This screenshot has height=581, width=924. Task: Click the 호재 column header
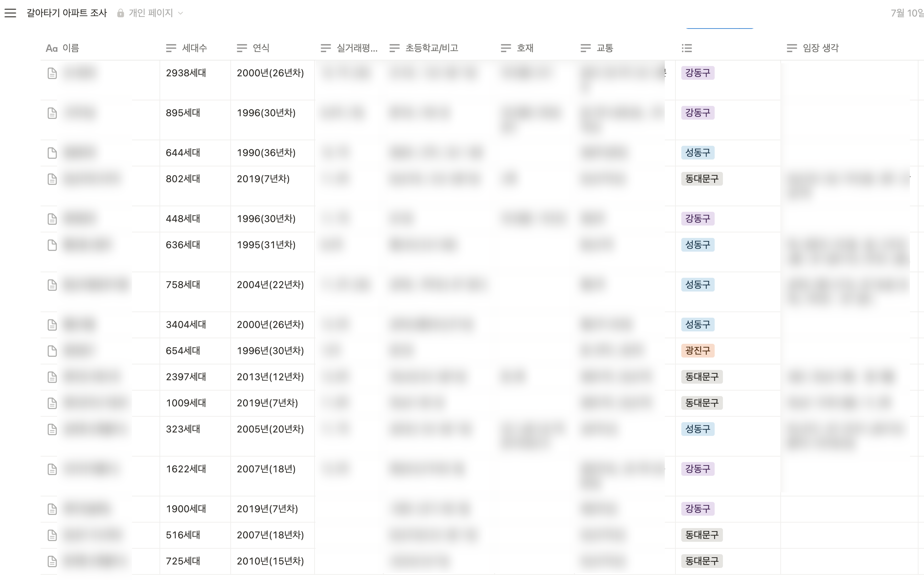pos(525,48)
